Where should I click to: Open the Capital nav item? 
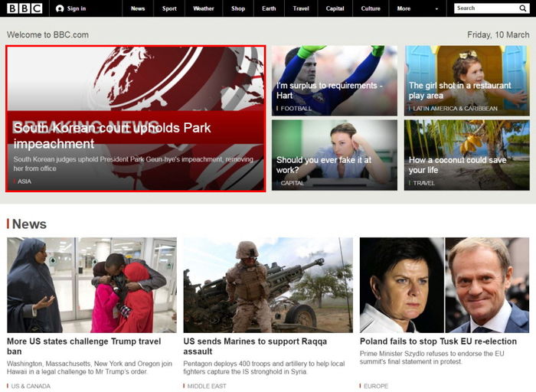tap(335, 8)
